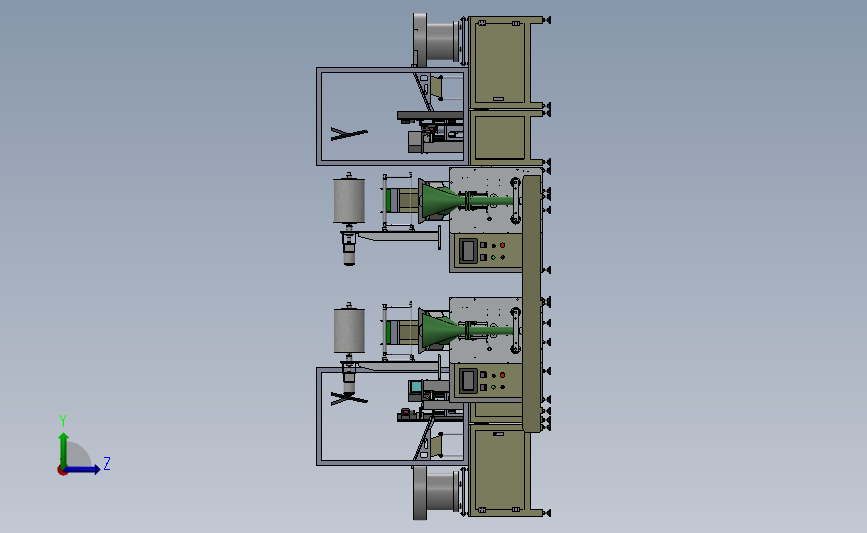Click the Y label of the triad
The image size is (867, 533).
[x=63, y=421]
